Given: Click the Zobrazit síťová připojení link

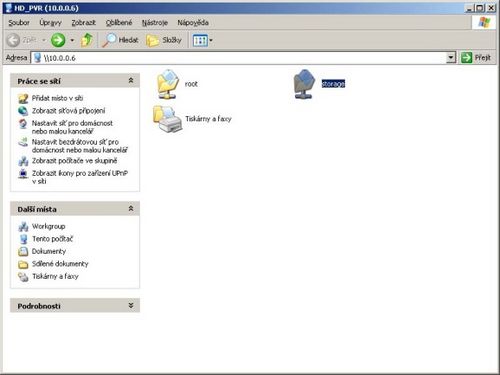Looking at the screenshot, I should (x=68, y=111).
